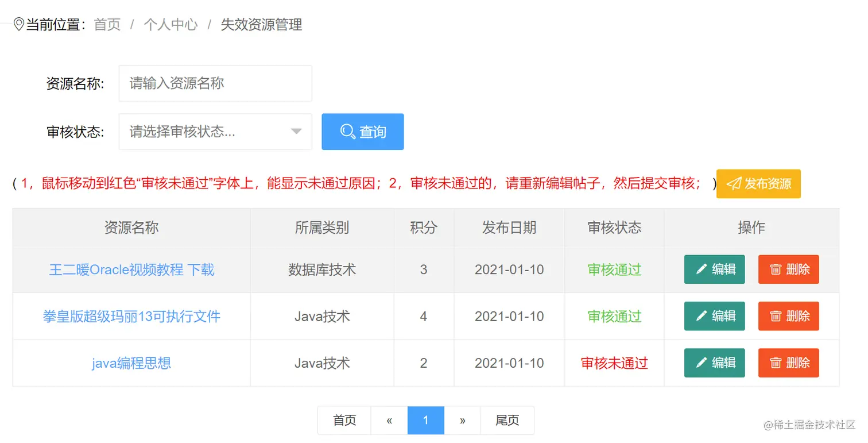The height and width of the screenshot is (443, 868).
Task: Click the 积分 column header
Action: coord(424,228)
